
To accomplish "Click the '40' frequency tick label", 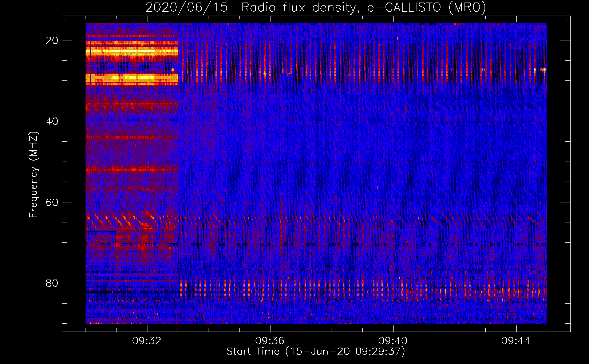I will pos(52,121).
